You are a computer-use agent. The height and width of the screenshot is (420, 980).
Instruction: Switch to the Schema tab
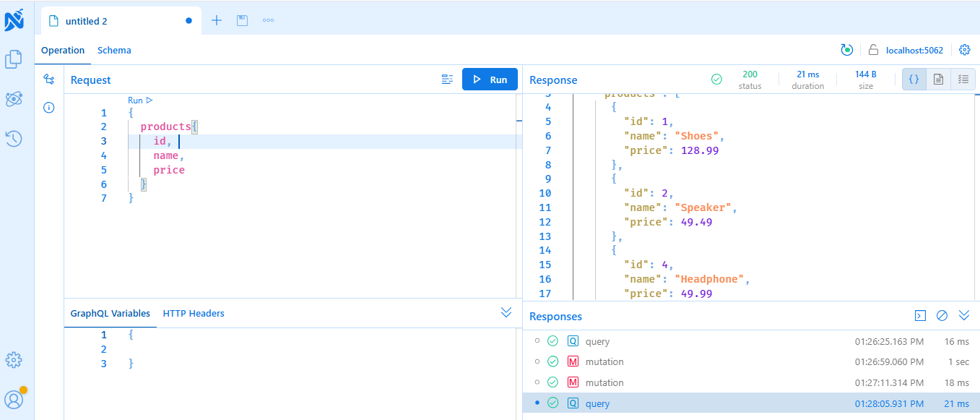[114, 50]
